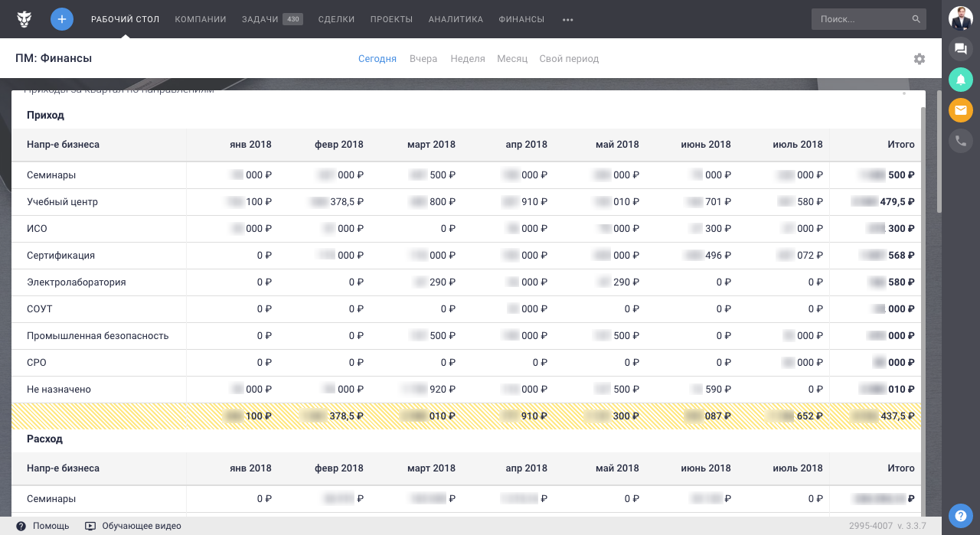Switch to the Аналитика section

[456, 19]
